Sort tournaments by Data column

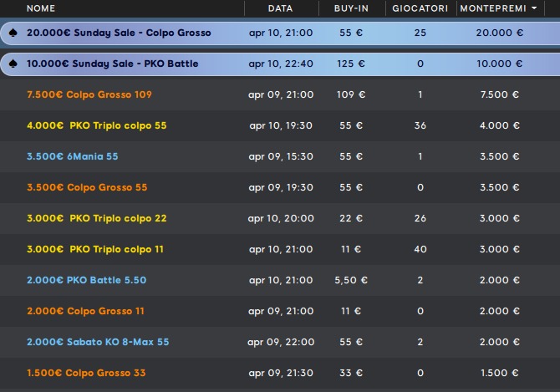(280, 8)
